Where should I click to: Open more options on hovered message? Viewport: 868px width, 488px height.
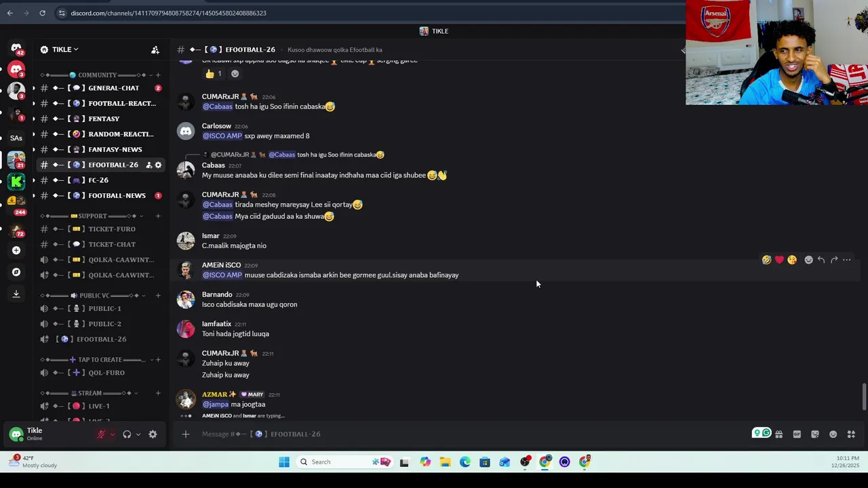pos(846,260)
